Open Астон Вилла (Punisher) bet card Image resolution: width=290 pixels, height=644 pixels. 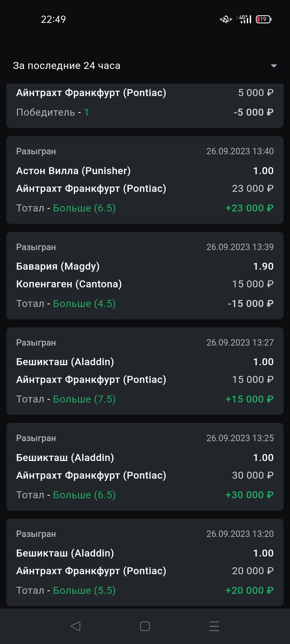[x=145, y=180]
